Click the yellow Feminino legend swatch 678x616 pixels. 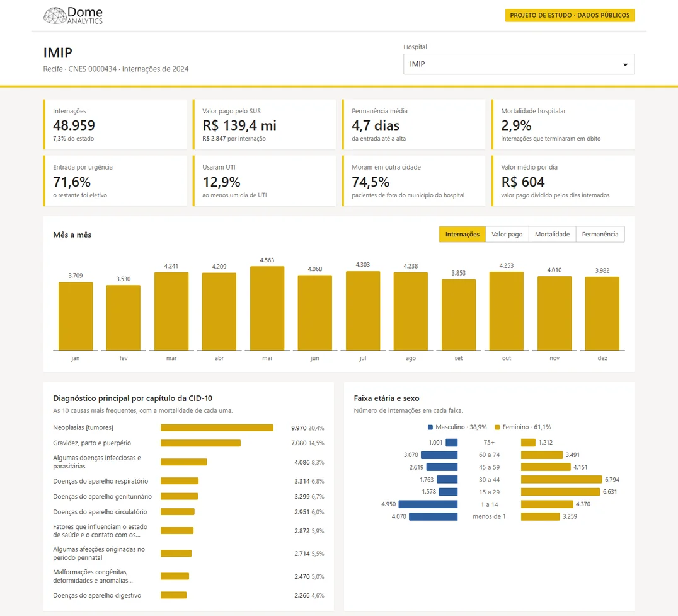point(497,427)
